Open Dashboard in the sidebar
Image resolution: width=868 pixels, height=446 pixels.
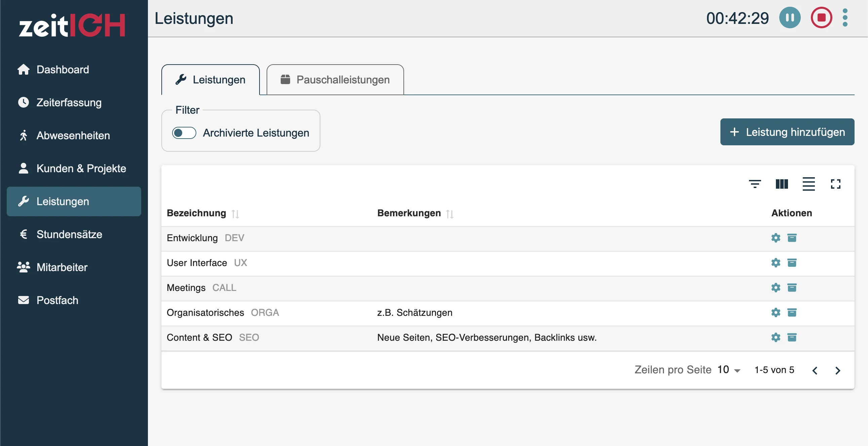point(74,69)
